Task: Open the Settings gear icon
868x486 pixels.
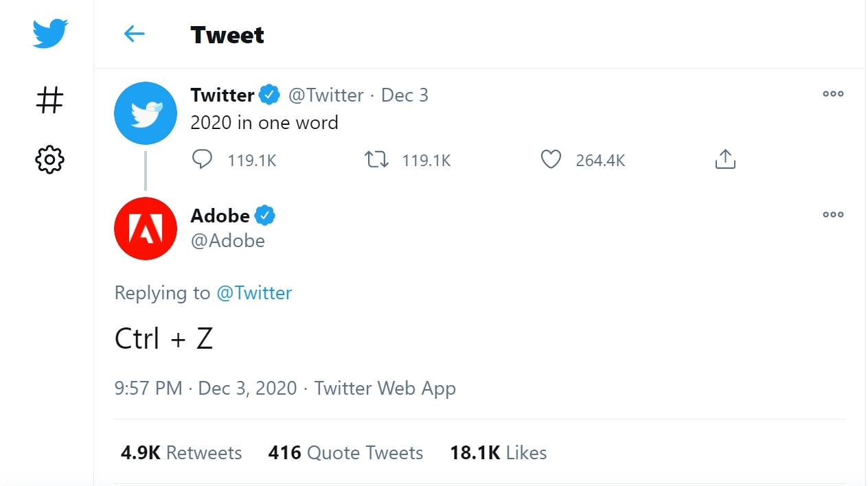Action: [x=49, y=160]
